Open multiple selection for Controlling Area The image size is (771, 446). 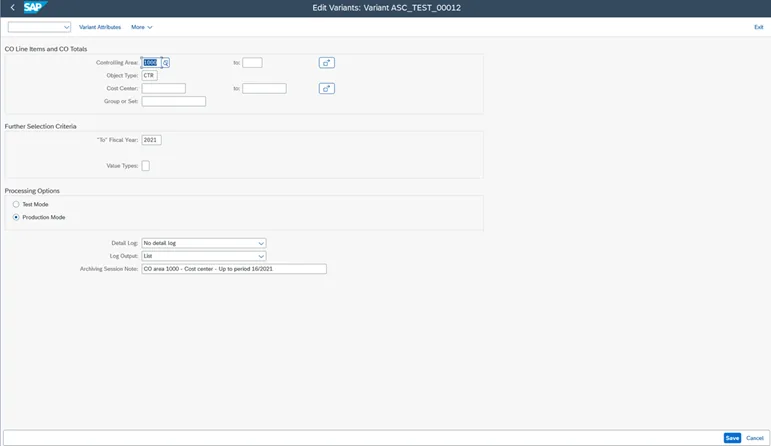point(326,62)
